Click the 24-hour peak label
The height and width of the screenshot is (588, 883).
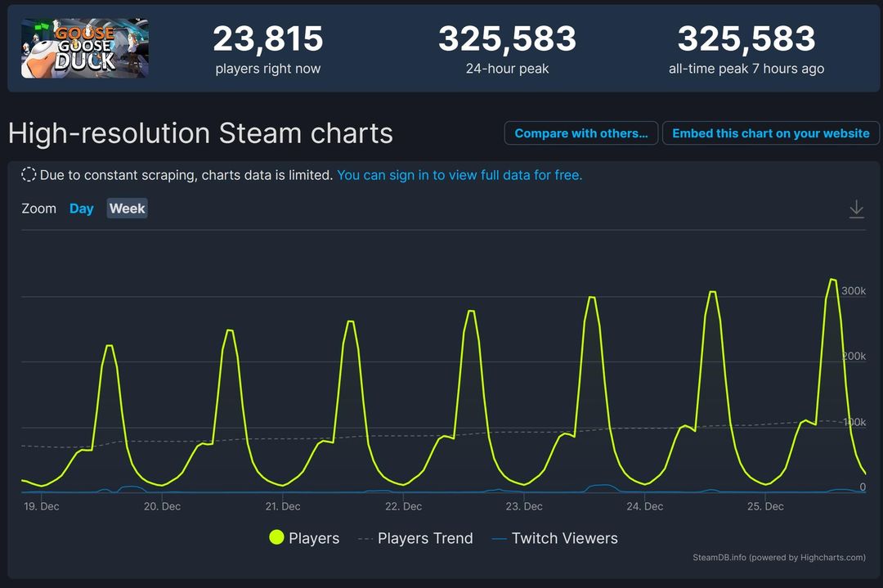click(x=508, y=69)
